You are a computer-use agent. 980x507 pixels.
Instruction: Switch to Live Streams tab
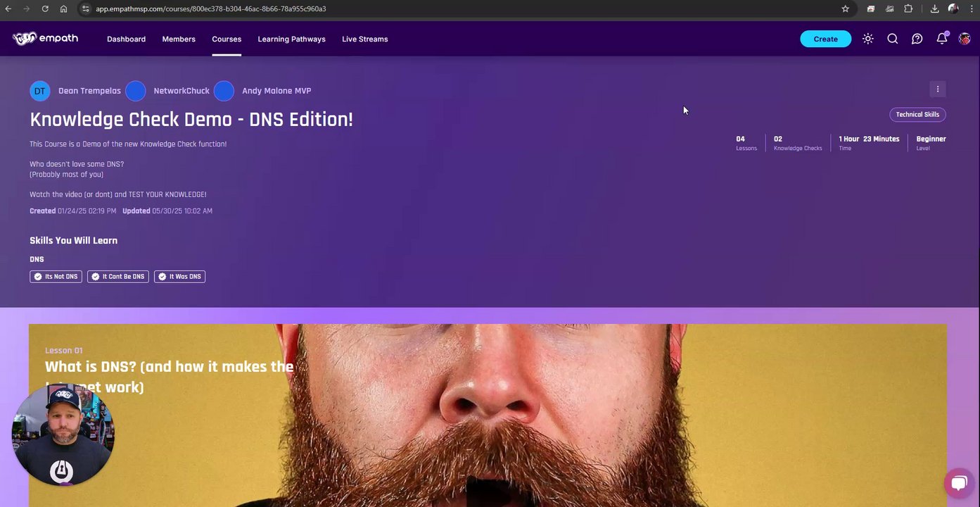point(364,39)
